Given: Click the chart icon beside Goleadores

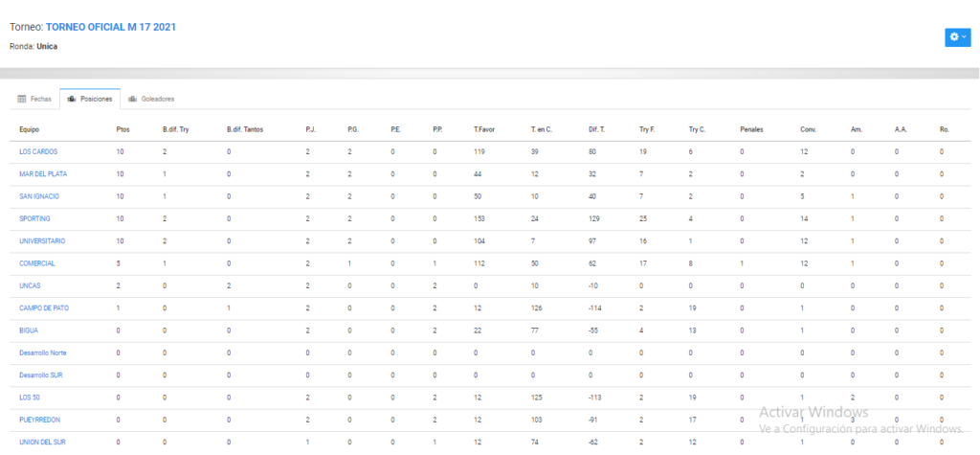Looking at the screenshot, I should point(132,99).
